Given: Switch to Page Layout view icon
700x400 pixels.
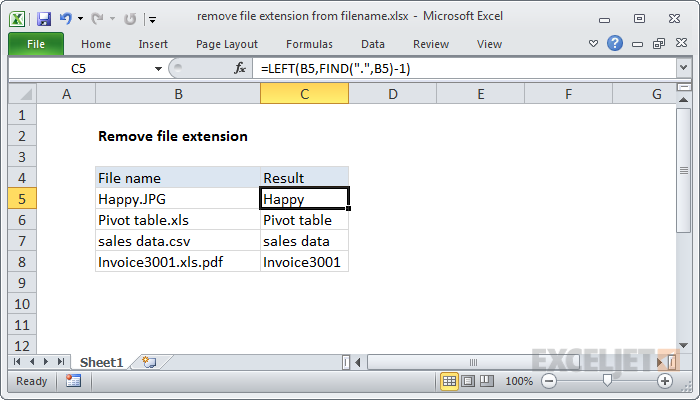Looking at the screenshot, I should coord(468,381).
